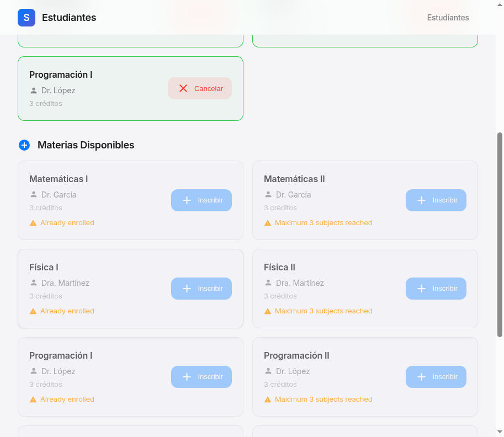Click the page's vertical scrollbar thumb
This screenshot has width=504, height=437.
pos(500,235)
